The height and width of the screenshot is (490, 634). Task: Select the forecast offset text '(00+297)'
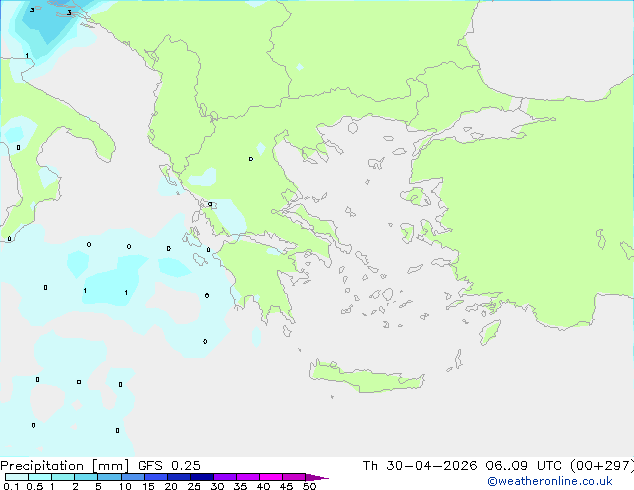pyautogui.click(x=602, y=466)
